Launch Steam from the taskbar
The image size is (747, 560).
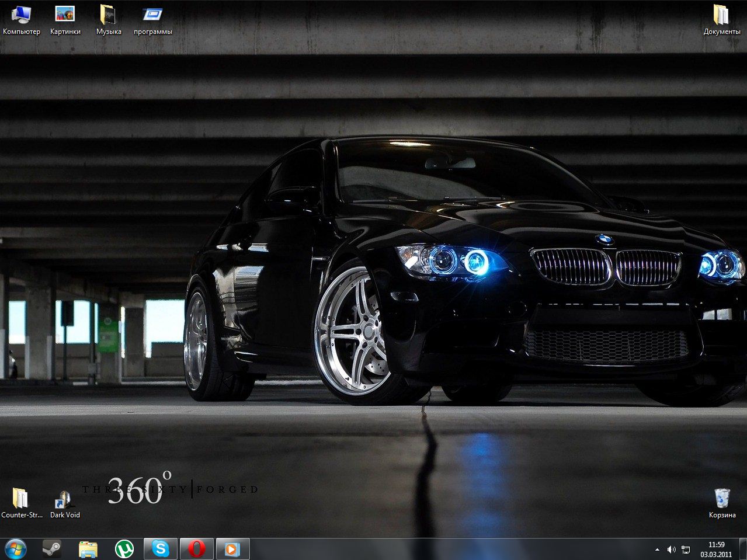pyautogui.click(x=51, y=549)
